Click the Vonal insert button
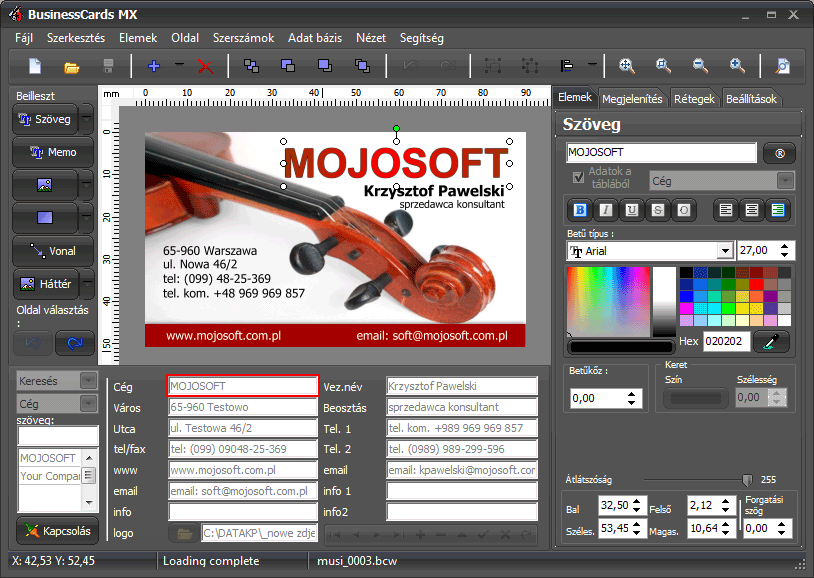The width and height of the screenshot is (814, 578). click(x=53, y=251)
